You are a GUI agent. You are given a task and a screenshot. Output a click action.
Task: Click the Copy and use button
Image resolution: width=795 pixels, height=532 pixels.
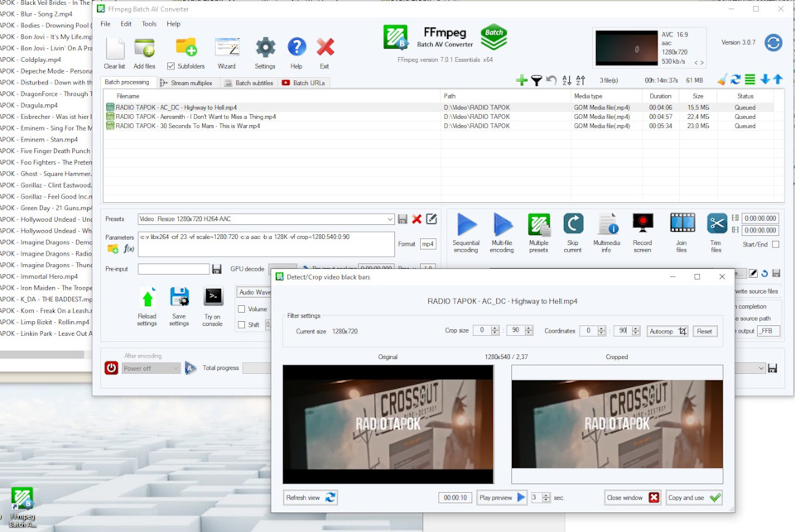[692, 497]
